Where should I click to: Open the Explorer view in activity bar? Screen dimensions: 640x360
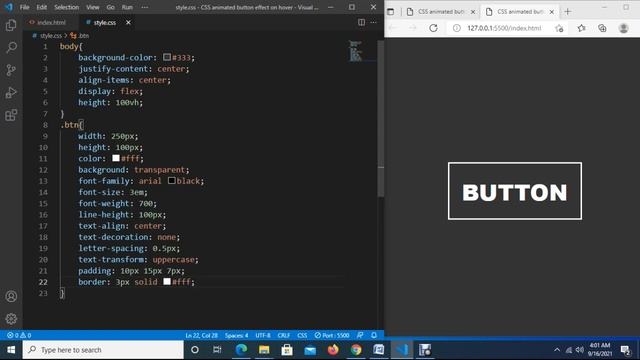(x=11, y=25)
